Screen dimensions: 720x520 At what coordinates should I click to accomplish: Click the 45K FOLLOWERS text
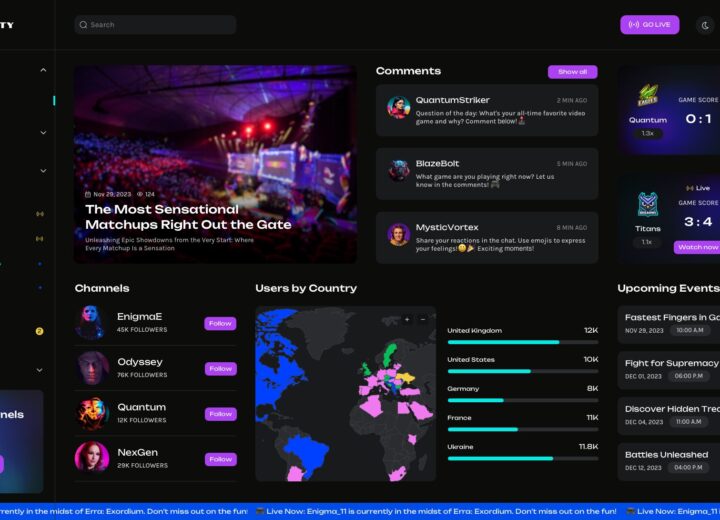(142, 329)
